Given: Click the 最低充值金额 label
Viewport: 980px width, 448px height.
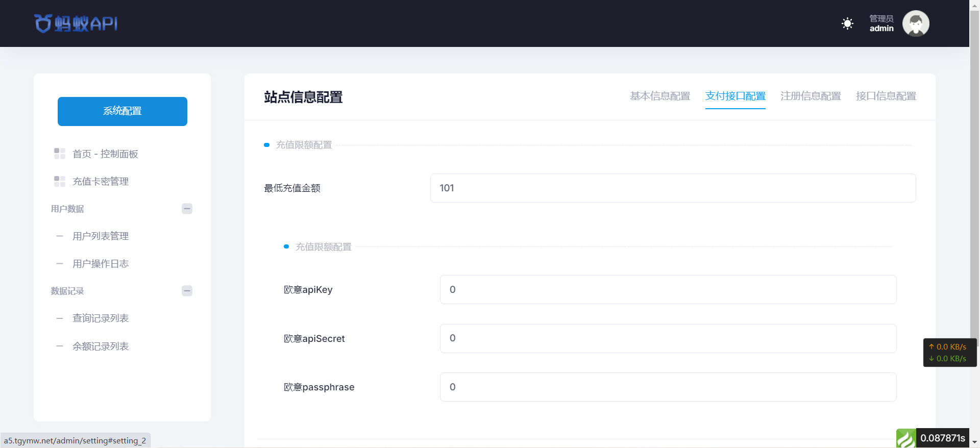Looking at the screenshot, I should (x=292, y=188).
